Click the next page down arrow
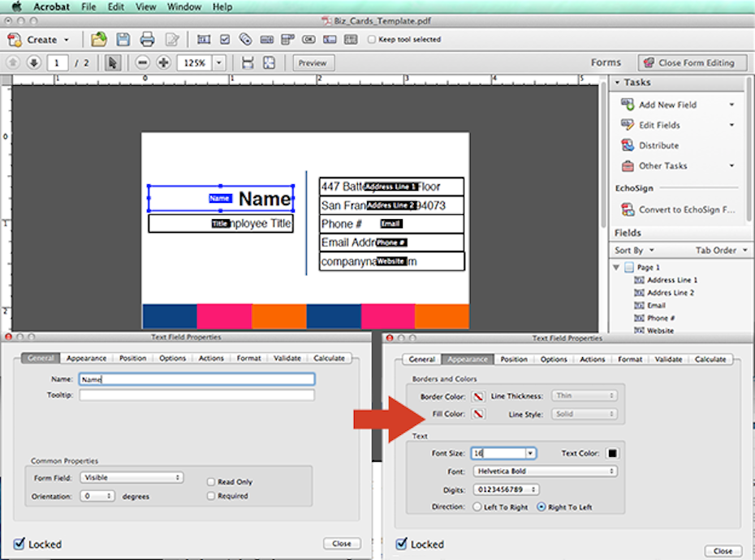The width and height of the screenshot is (755, 560). (33, 62)
